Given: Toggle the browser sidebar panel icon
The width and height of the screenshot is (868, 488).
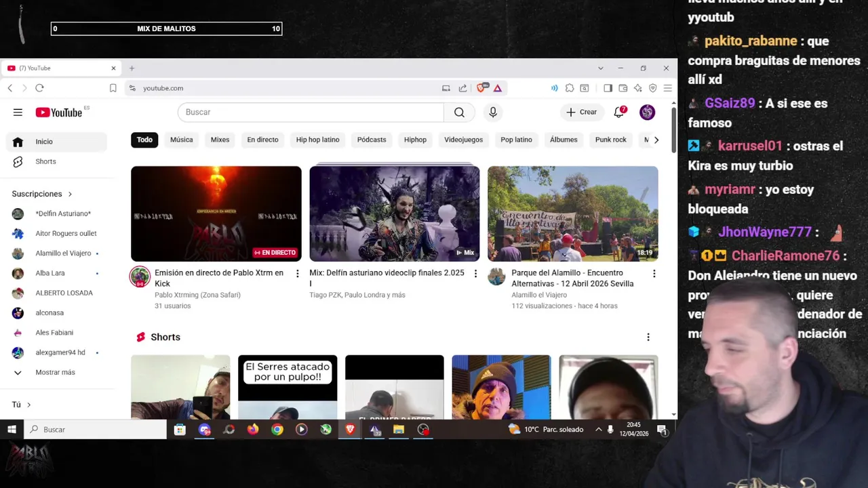Looking at the screenshot, I should pos(608,88).
